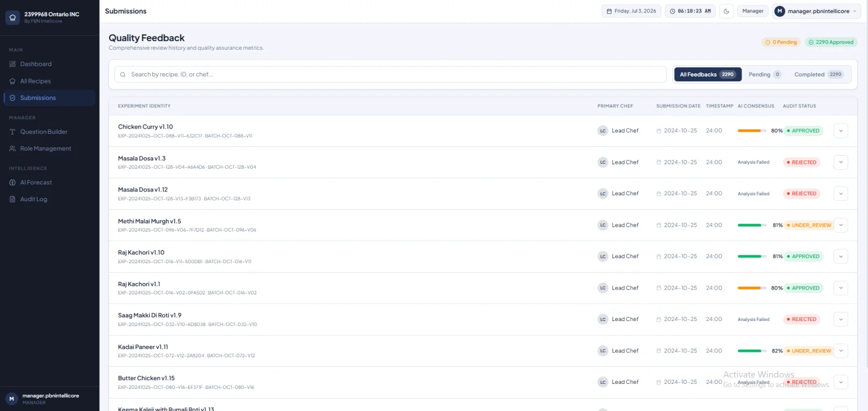
Task: Expand the Kadai Paneer v1.11 row
Action: (x=841, y=351)
